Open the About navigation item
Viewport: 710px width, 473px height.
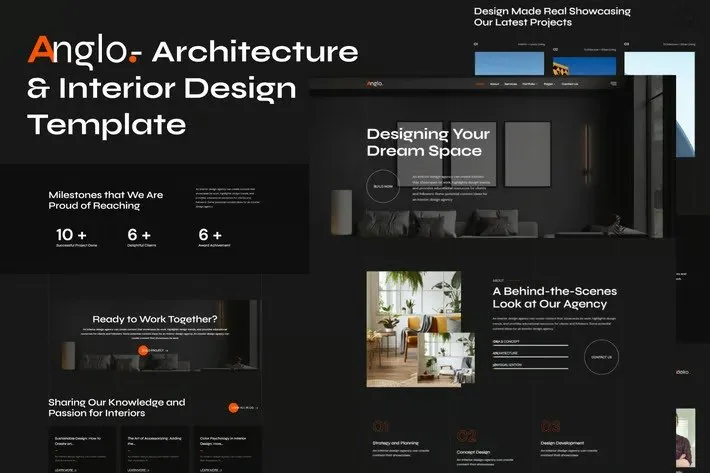click(496, 84)
